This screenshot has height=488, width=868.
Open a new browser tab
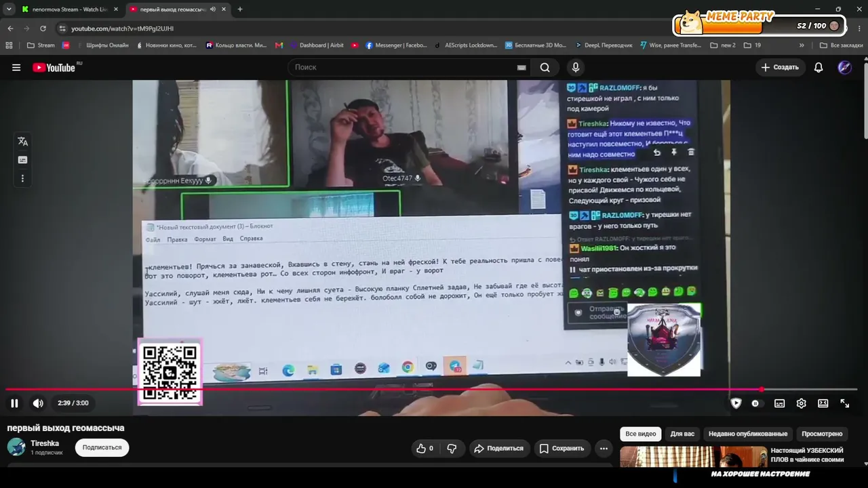click(x=239, y=9)
